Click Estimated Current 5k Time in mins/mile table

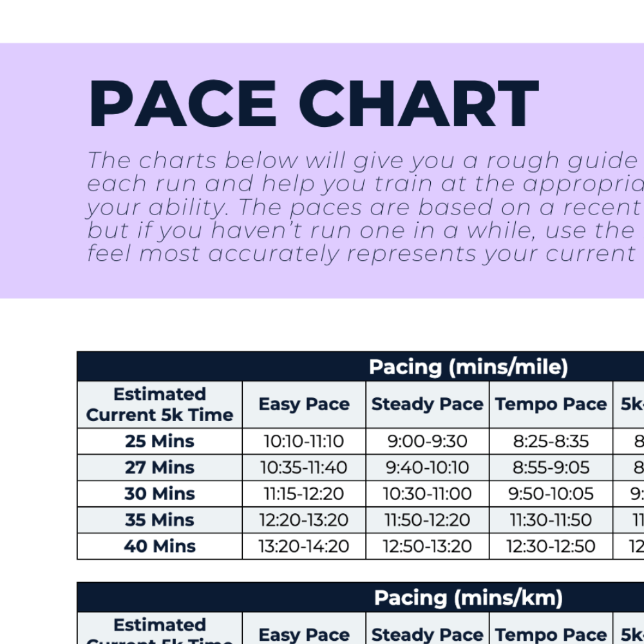(160, 404)
